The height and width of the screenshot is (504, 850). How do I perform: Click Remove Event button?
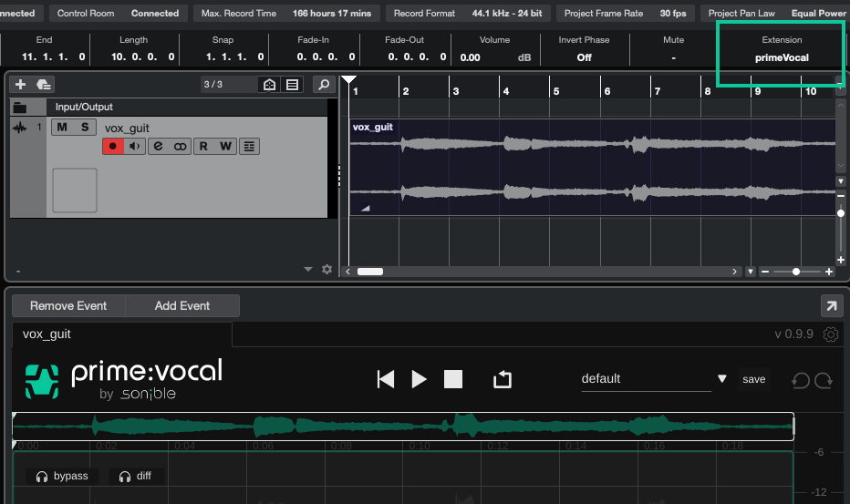tap(68, 305)
